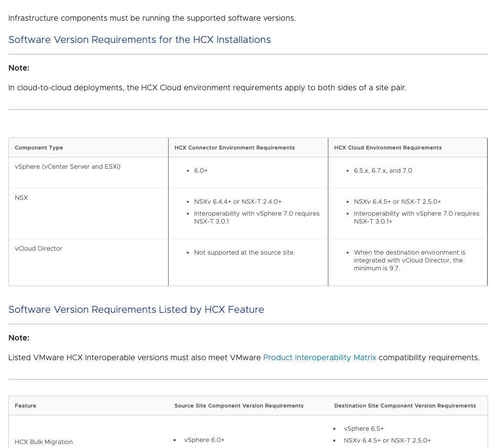Select the Feature column header
Screen dimensions: 495x448
(x=26, y=406)
